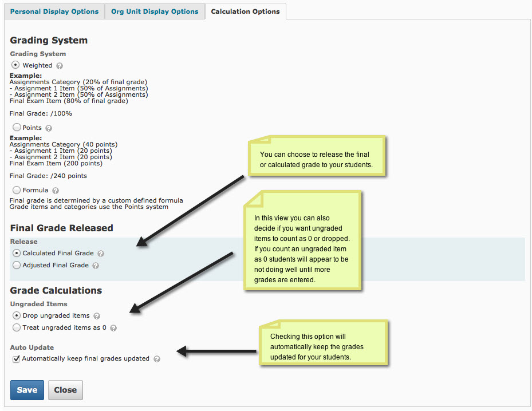Select the Points grading system
This screenshot has width=532, height=411.
click(x=17, y=127)
